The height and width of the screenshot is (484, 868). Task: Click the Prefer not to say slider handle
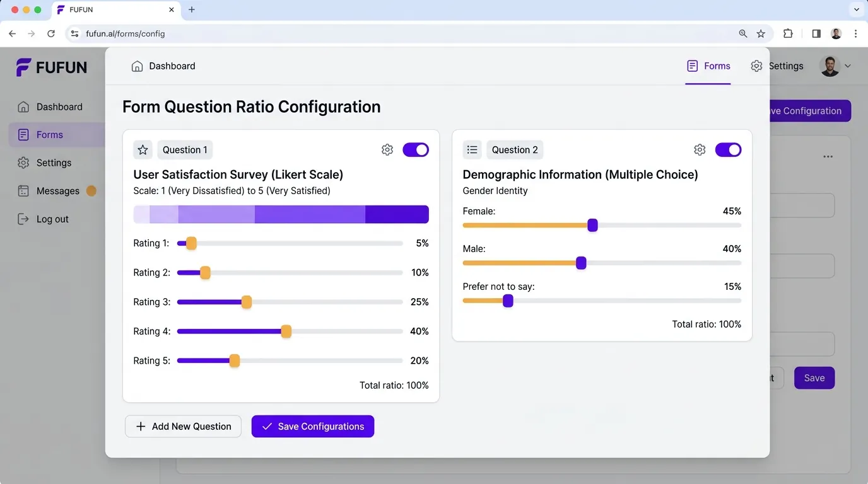pyautogui.click(x=508, y=301)
